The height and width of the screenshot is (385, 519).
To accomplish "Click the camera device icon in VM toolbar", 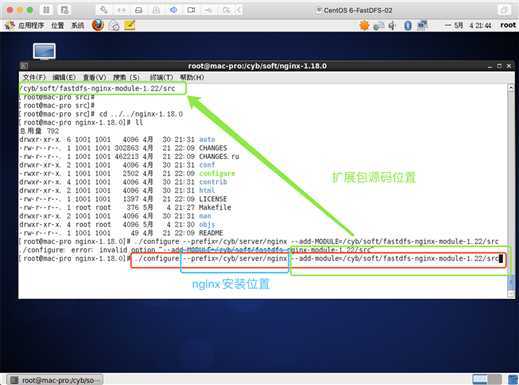I will (191, 10).
